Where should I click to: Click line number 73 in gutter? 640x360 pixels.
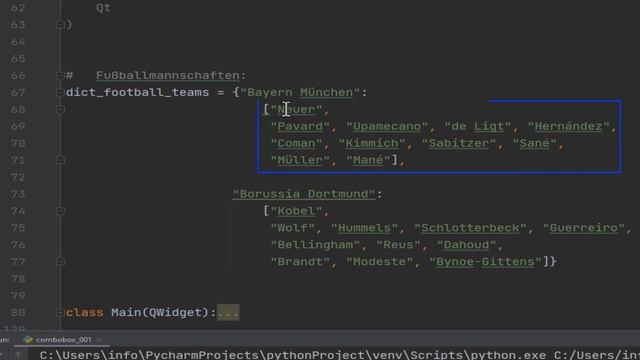coord(18,194)
